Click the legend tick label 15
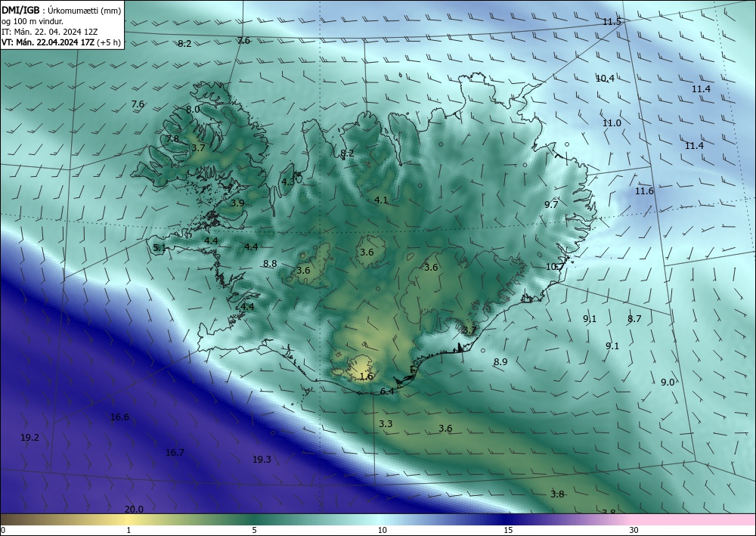756x536 pixels. [x=508, y=531]
